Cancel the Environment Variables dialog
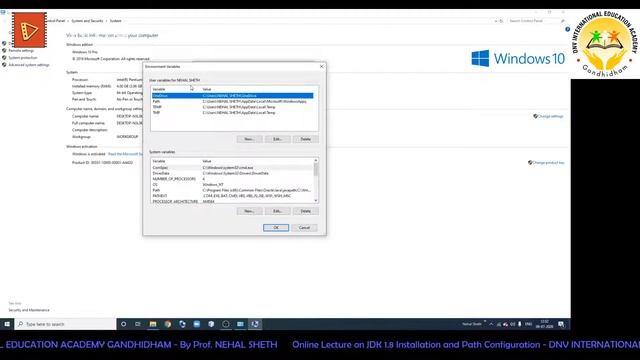 (x=304, y=228)
